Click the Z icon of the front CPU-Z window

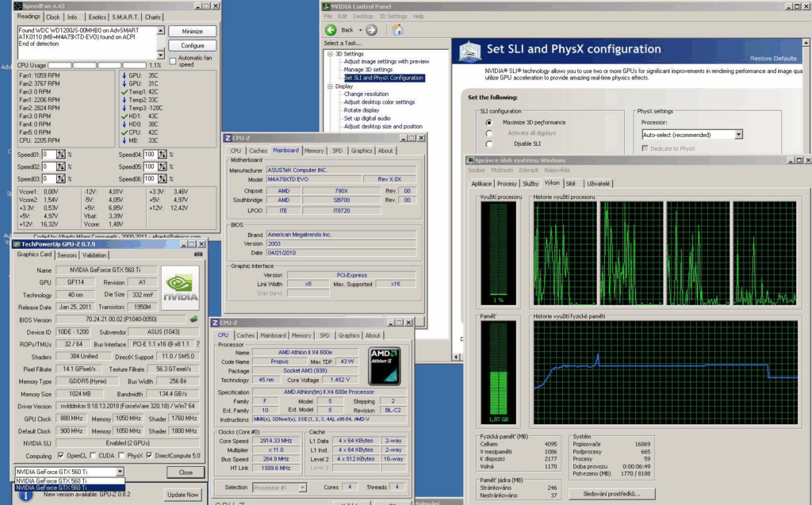point(215,323)
